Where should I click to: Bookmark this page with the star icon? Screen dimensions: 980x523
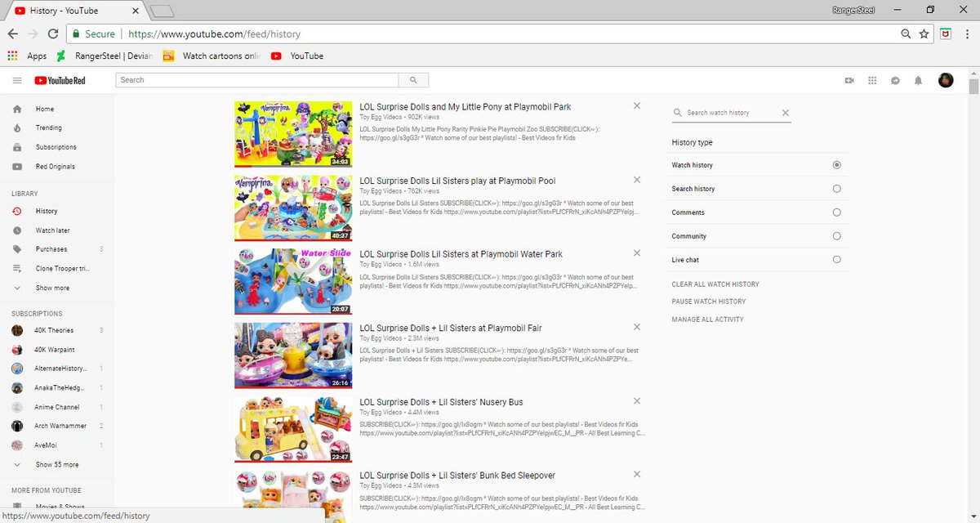924,34
